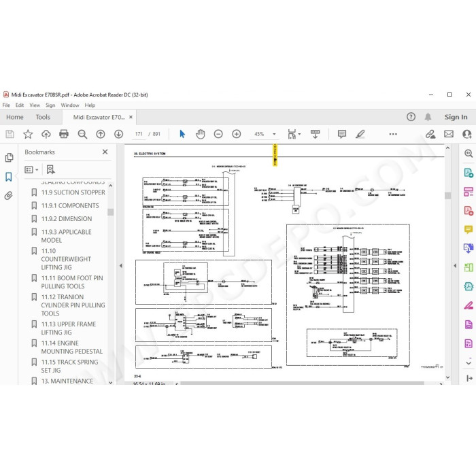
Task: Open more tools ellipsis
Action: coord(393,134)
